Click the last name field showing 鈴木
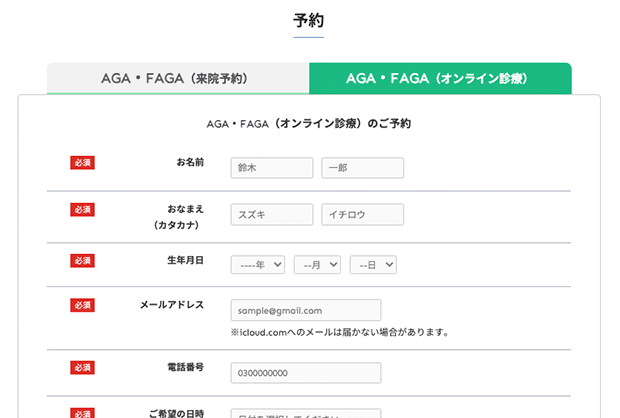Screen dimensions: 620x418 [x=272, y=168]
